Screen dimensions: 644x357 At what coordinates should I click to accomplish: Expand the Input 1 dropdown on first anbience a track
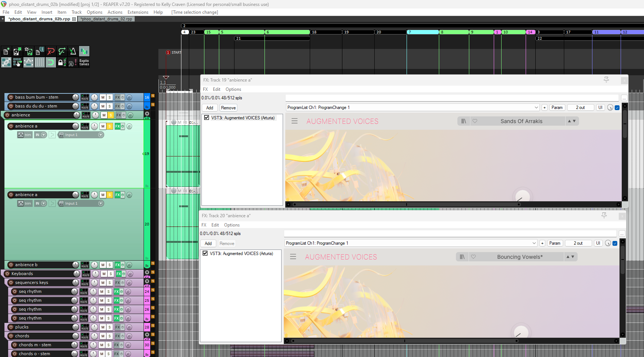point(101,135)
